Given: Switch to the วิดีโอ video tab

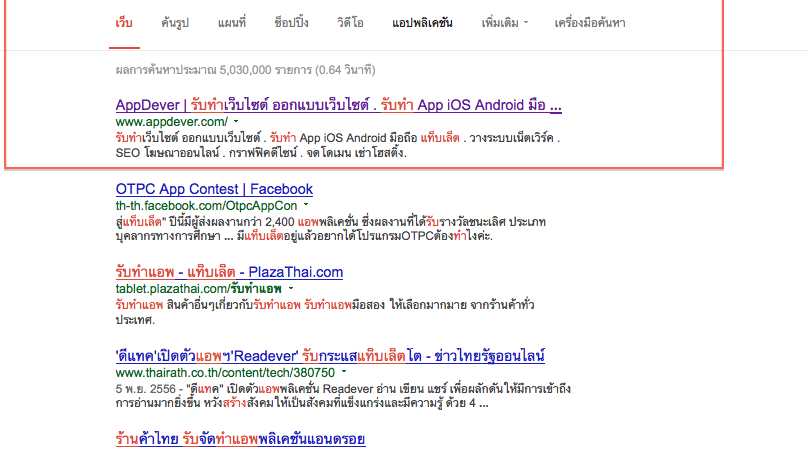Looking at the screenshot, I should coord(351,21).
